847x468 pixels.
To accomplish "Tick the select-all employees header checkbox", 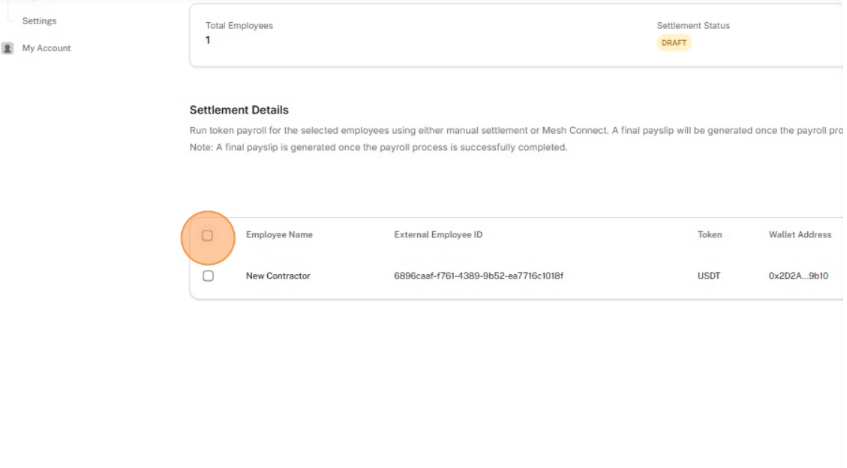I will [207, 236].
